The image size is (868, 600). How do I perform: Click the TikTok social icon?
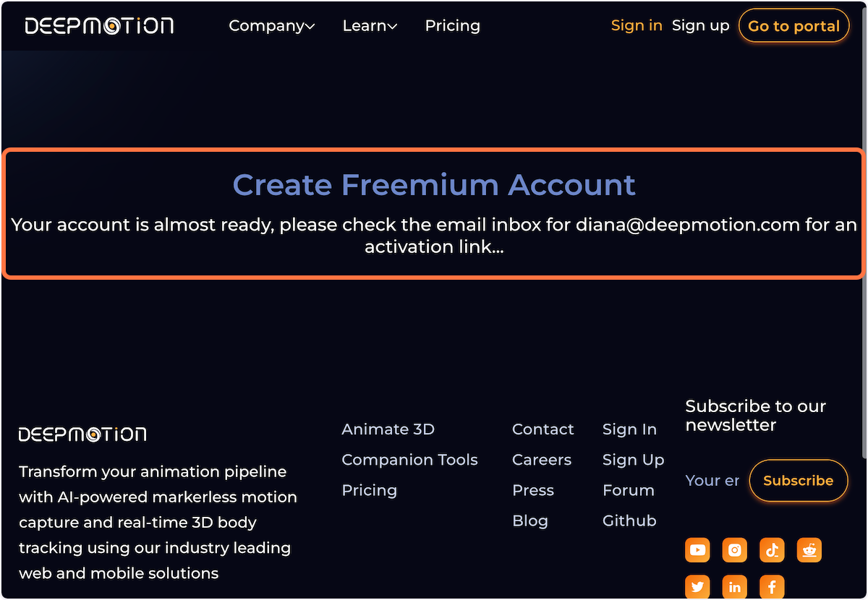point(772,549)
